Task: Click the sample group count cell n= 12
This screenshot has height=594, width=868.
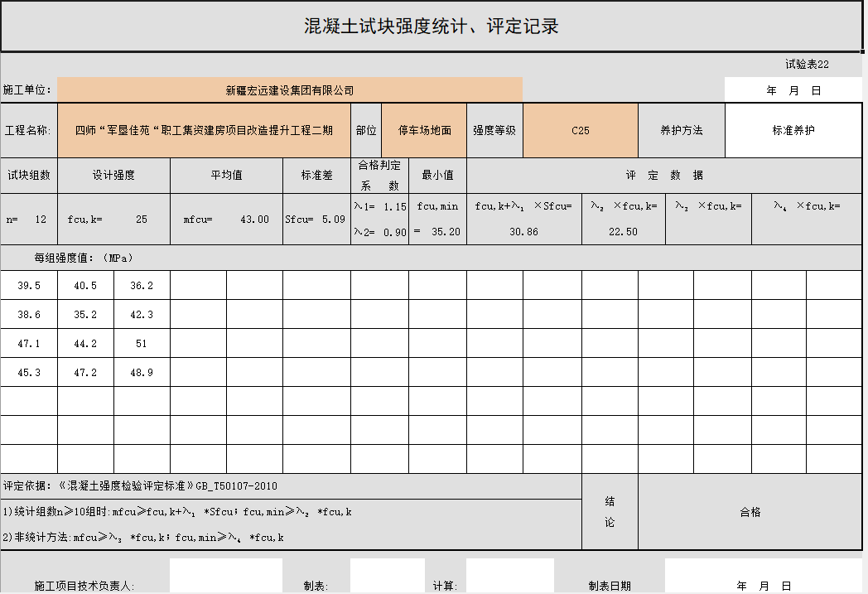Action: [29, 220]
